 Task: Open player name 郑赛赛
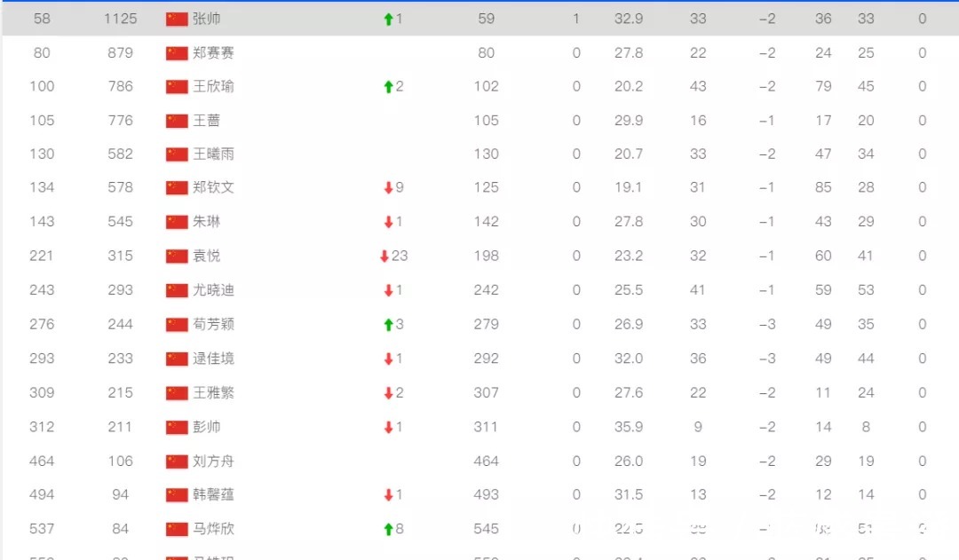click(x=213, y=53)
